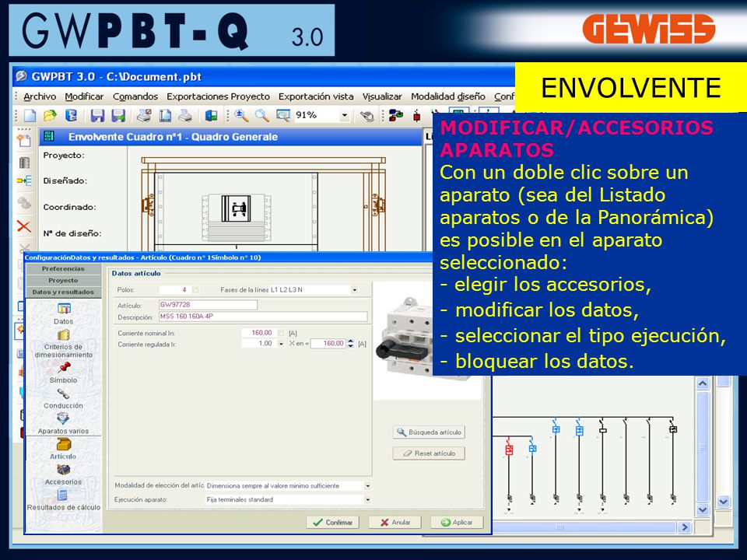Viewport: 747px width, 560px height.
Task: Click the new sheet icon in left toolbar
Action: pyautogui.click(x=24, y=140)
